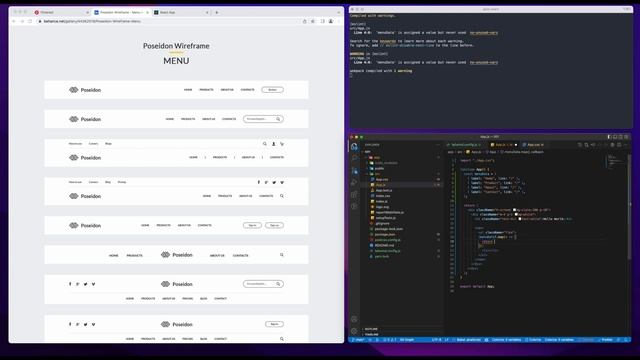Open Run and Debug view in VS Code

coord(354,182)
